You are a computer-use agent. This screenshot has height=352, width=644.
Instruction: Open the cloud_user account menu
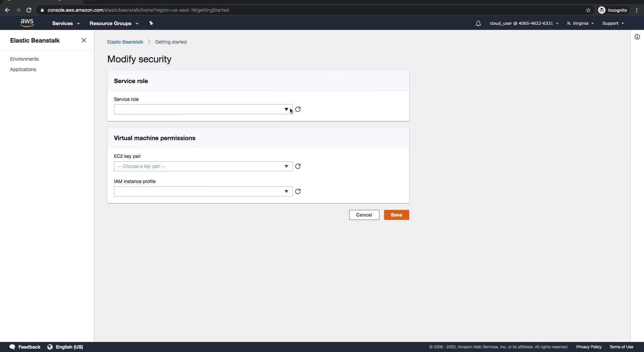pyautogui.click(x=524, y=23)
